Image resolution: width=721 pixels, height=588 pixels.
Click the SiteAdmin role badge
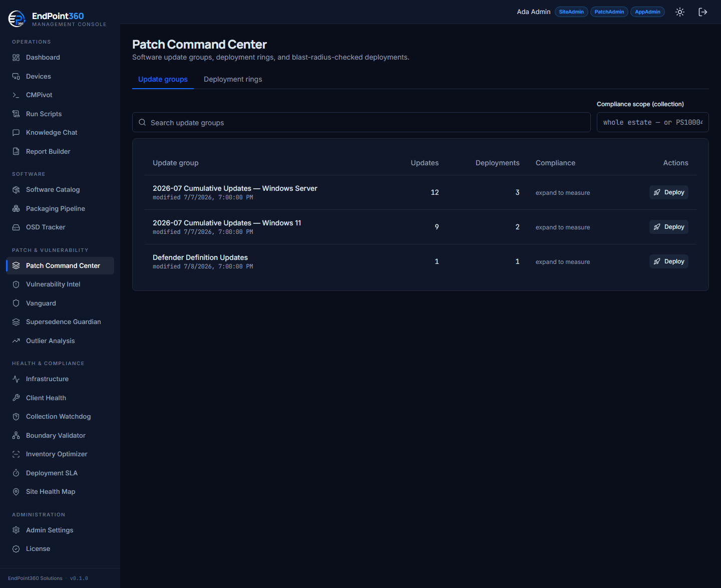point(571,12)
